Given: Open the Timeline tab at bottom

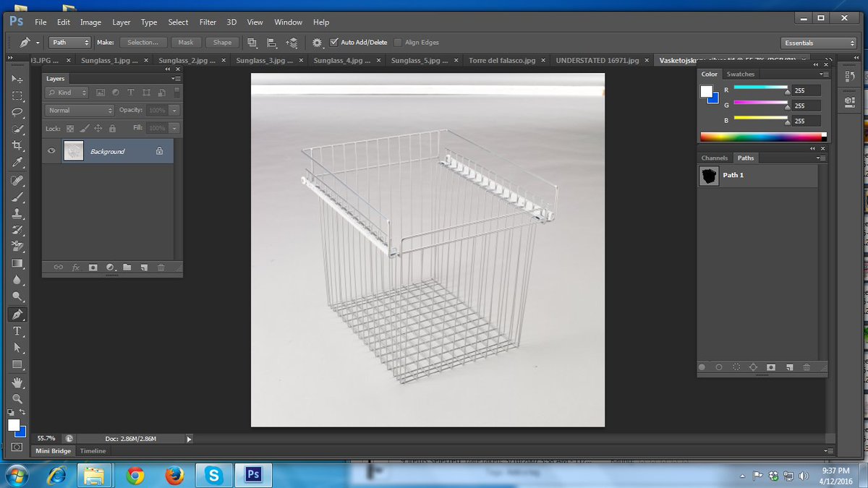Looking at the screenshot, I should [93, 450].
